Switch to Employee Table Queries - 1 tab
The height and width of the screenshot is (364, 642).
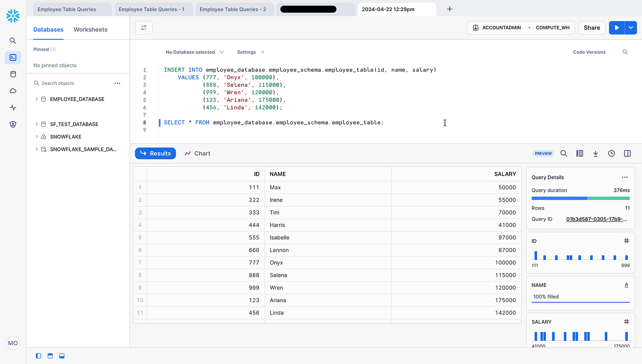point(151,9)
